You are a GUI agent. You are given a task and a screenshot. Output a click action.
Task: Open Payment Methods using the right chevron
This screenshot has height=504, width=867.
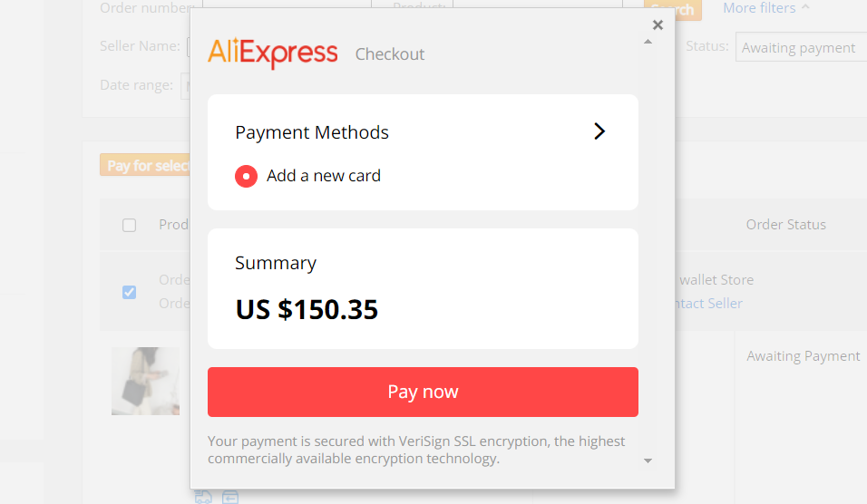(x=599, y=131)
